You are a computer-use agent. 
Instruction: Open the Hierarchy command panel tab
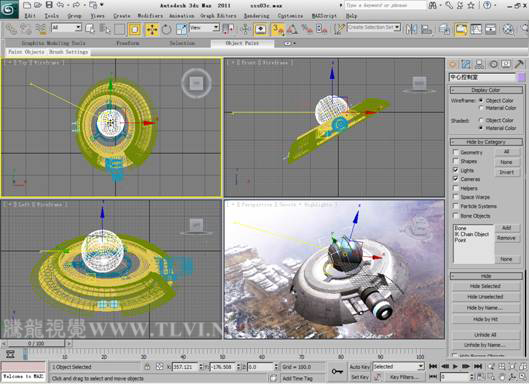479,64
